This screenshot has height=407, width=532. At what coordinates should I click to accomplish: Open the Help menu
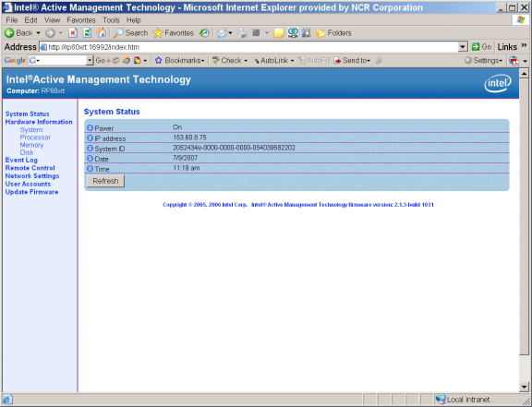click(x=134, y=20)
